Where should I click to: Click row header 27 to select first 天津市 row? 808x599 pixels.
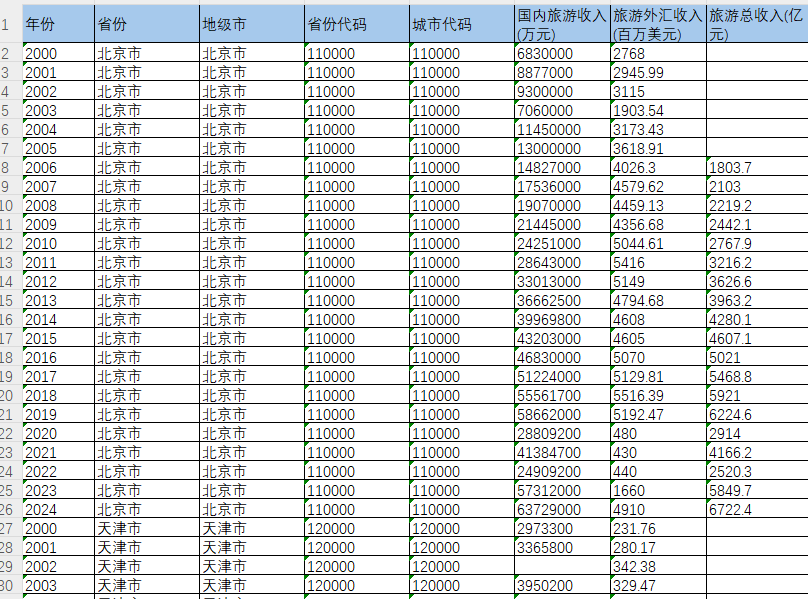point(8,528)
